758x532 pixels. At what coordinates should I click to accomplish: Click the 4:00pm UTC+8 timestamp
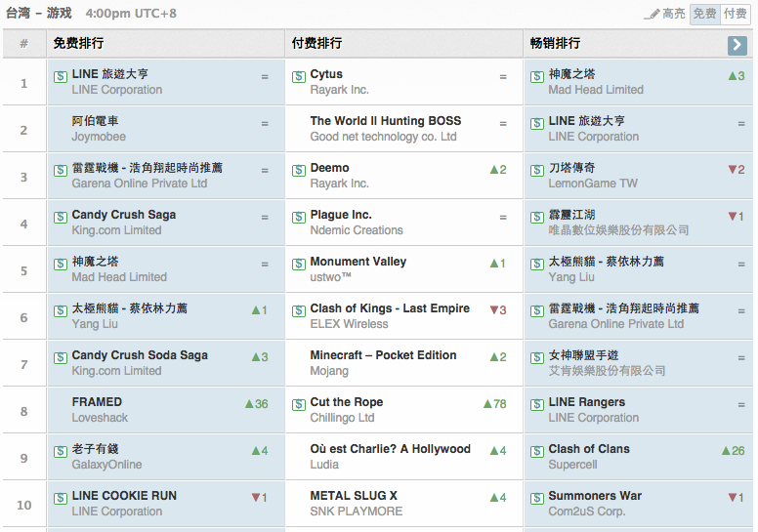point(131,14)
